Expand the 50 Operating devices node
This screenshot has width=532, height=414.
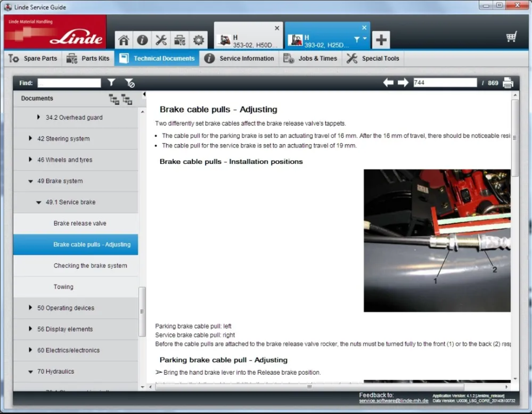click(31, 308)
